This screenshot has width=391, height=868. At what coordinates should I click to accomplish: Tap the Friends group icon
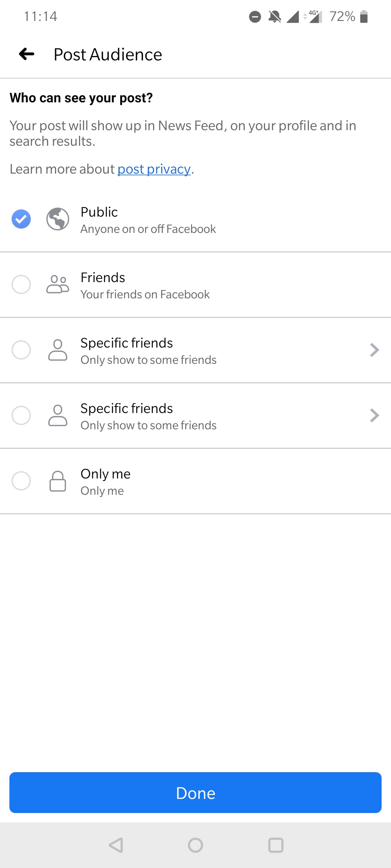[x=58, y=284]
